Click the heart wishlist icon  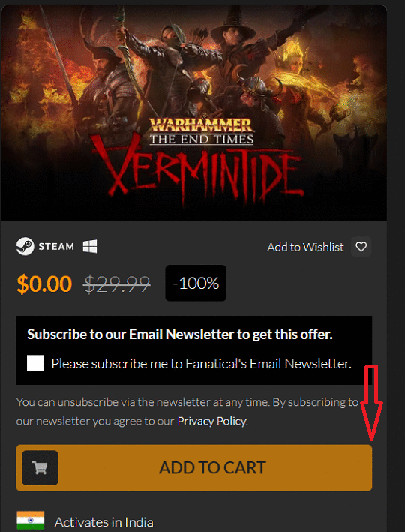pyautogui.click(x=361, y=247)
